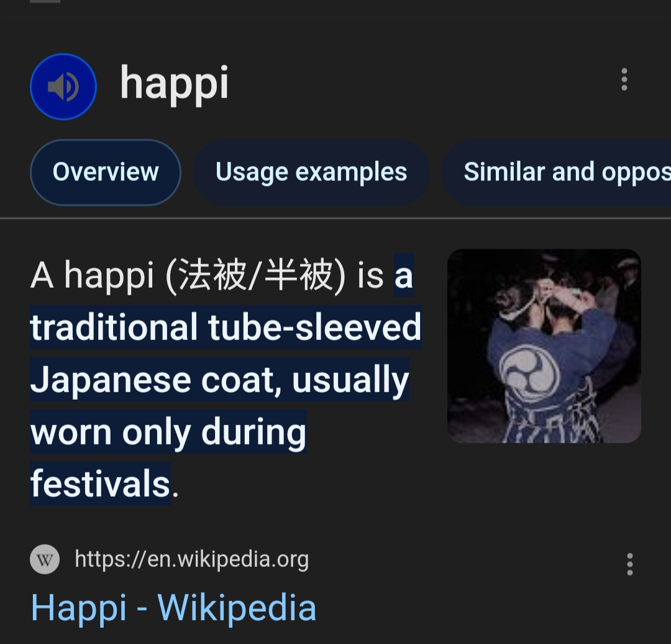Open more options beside the happi heading
The image size is (671, 644).
click(x=624, y=79)
